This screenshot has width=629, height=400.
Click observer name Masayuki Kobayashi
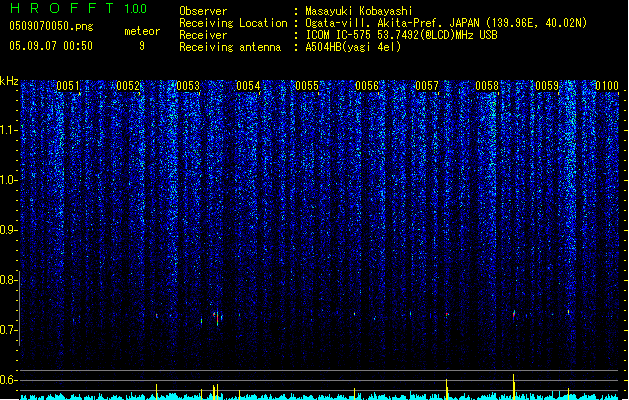(359, 11)
